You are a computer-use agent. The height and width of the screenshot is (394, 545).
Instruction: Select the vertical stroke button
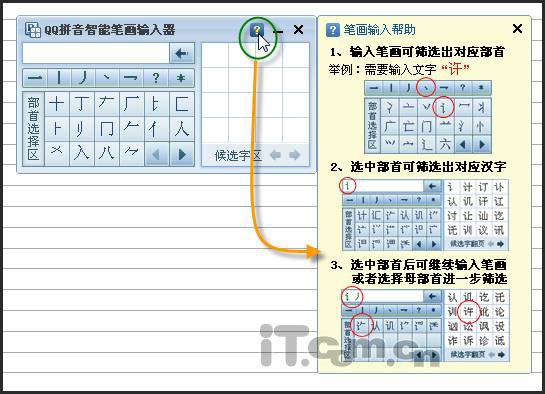[x=59, y=78]
